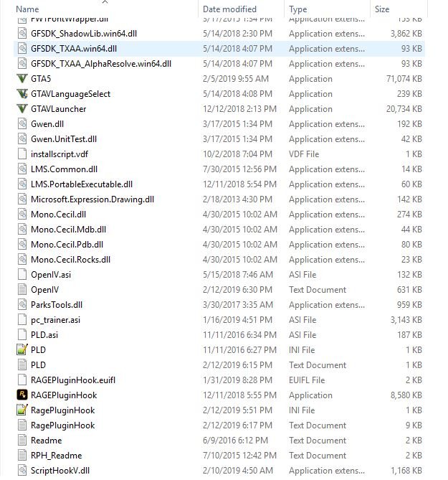
Task: Click the RAGEPluginHook application Rockstar icon
Action: coord(22,395)
